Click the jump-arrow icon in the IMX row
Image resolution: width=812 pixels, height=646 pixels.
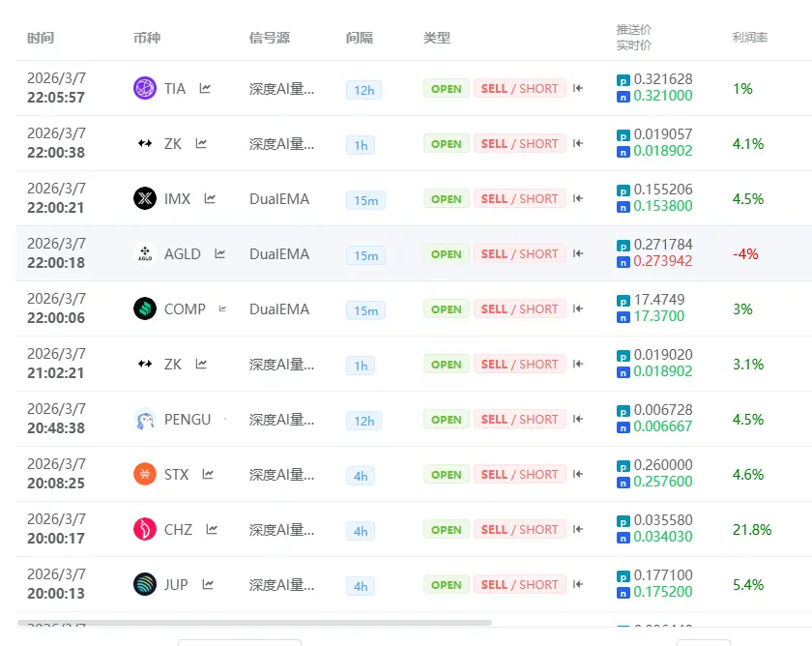point(578,198)
